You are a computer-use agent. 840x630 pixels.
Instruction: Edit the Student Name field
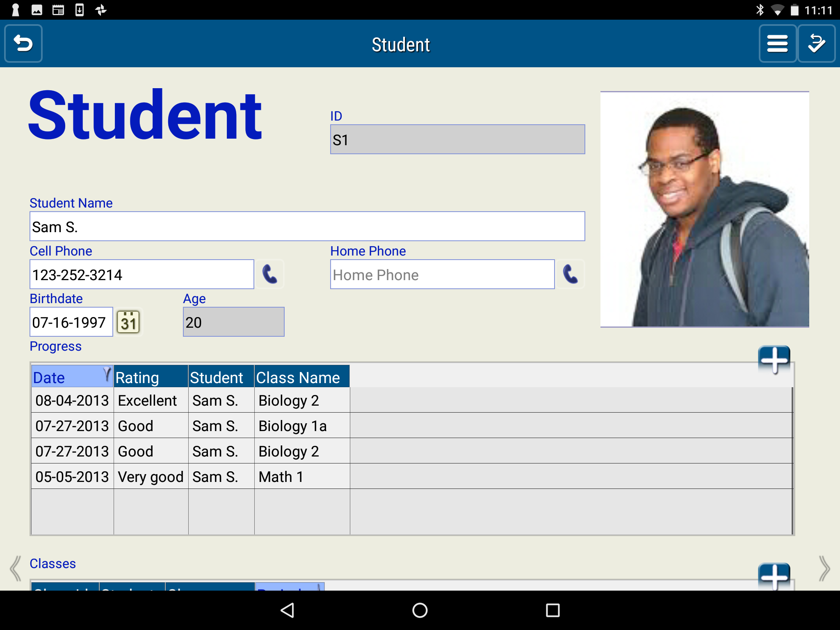click(307, 226)
